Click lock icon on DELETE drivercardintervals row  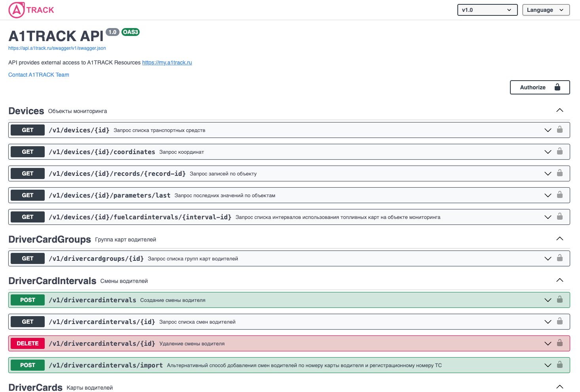coord(559,343)
